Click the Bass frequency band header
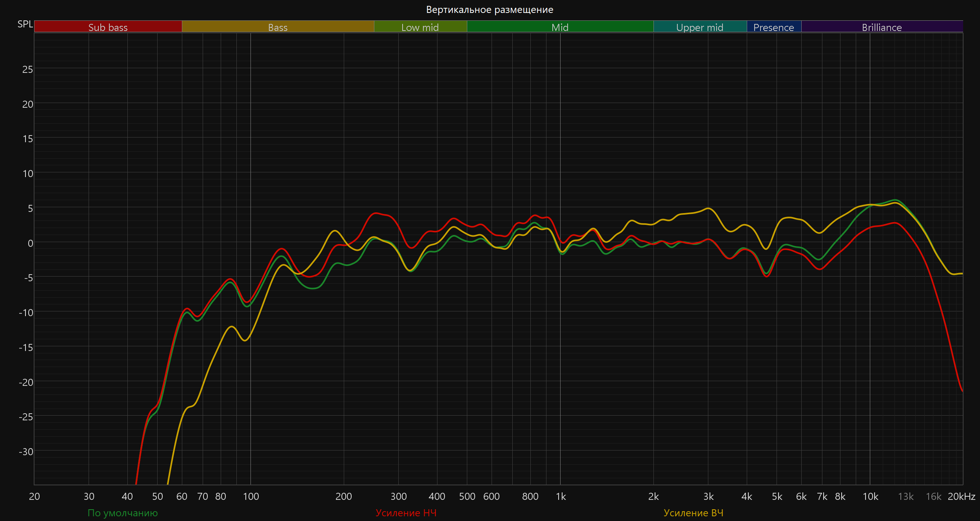 point(278,27)
